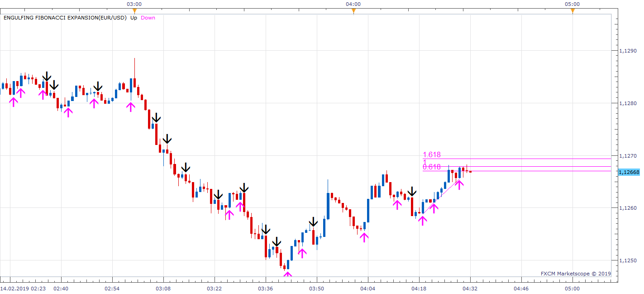Viewport: 644px width, 294px height.
Task: Click the black down arrow above the 04:16 candle
Action: (x=411, y=191)
